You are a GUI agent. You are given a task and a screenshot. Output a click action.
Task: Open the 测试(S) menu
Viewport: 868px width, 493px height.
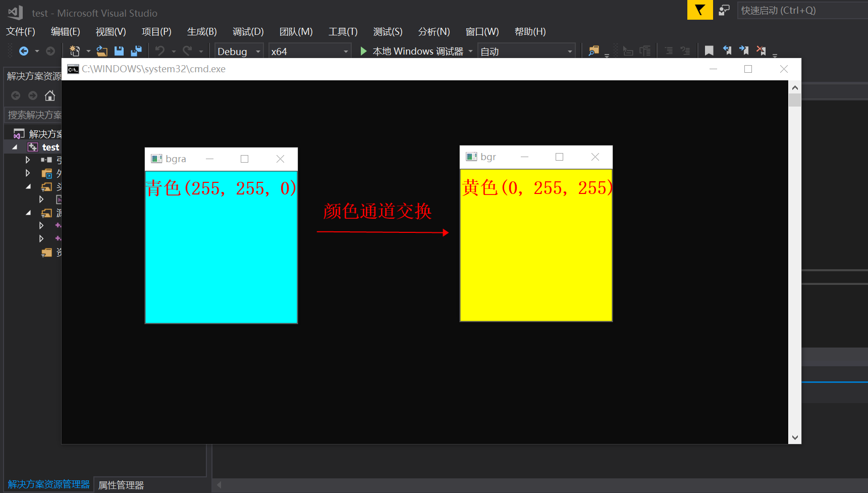(388, 31)
